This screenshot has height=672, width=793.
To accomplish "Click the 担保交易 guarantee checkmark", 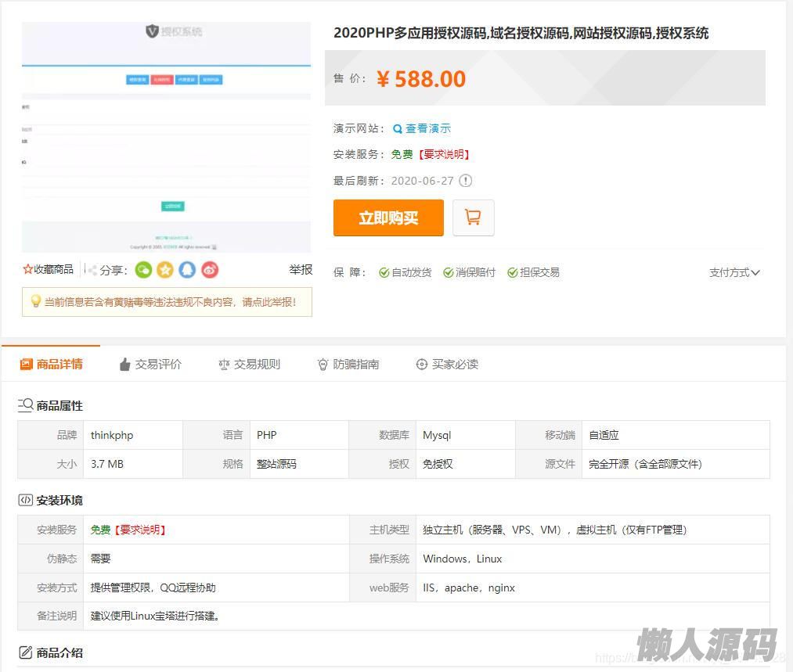I will pos(513,272).
